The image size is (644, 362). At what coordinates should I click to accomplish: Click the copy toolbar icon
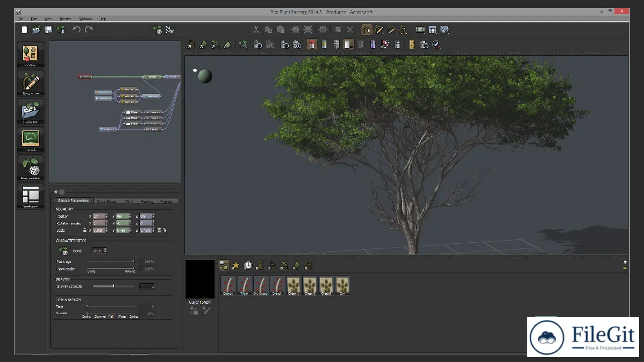(268, 30)
